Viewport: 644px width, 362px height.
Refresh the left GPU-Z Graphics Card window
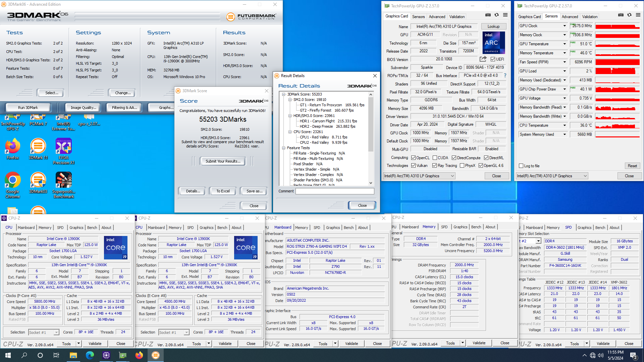click(497, 15)
